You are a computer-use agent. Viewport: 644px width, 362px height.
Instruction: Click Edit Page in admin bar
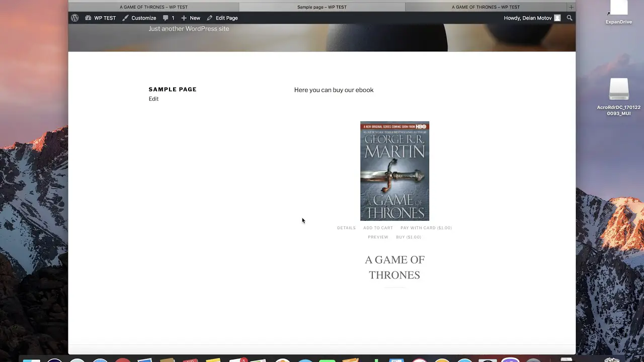pyautogui.click(x=222, y=18)
